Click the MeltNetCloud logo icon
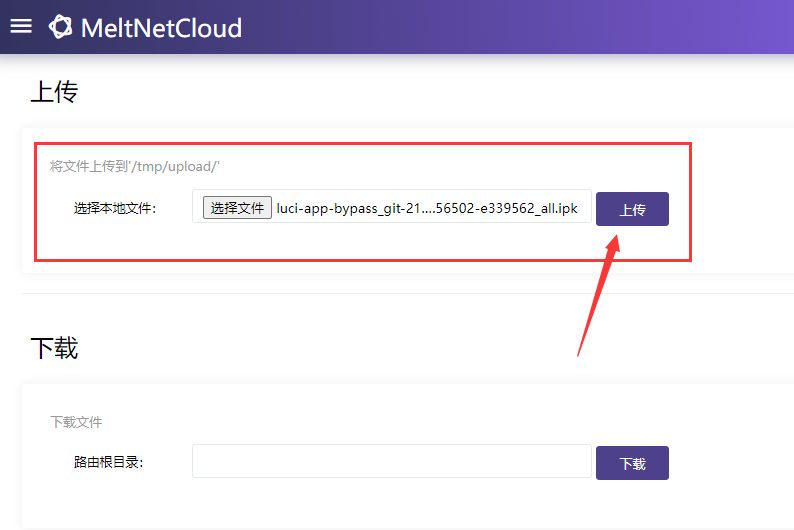This screenshot has height=530, width=794. (x=60, y=27)
